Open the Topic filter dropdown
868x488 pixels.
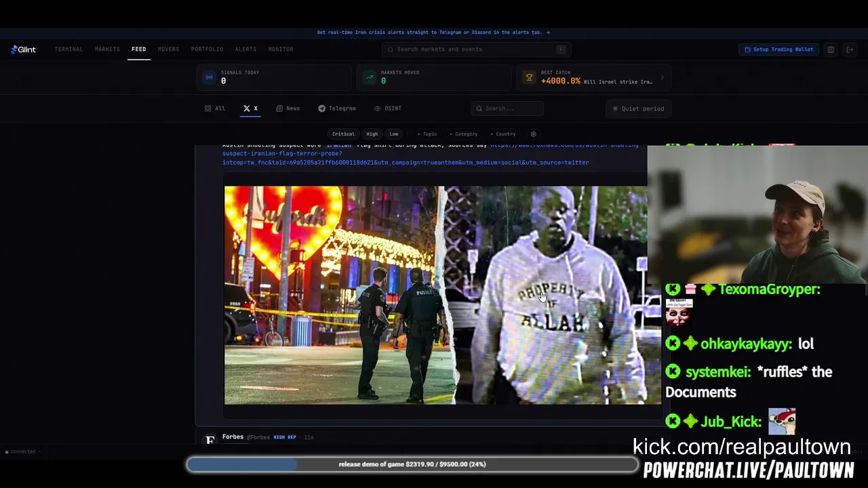(427, 134)
